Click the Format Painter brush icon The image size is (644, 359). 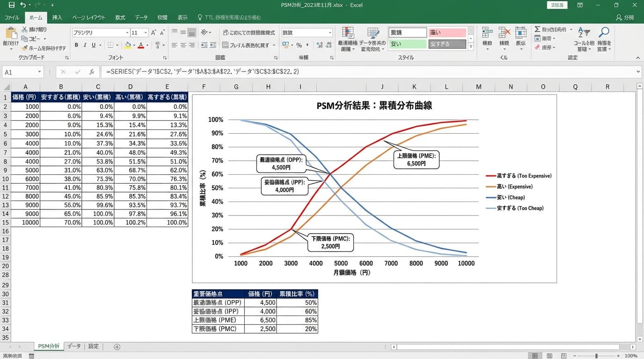coord(25,48)
